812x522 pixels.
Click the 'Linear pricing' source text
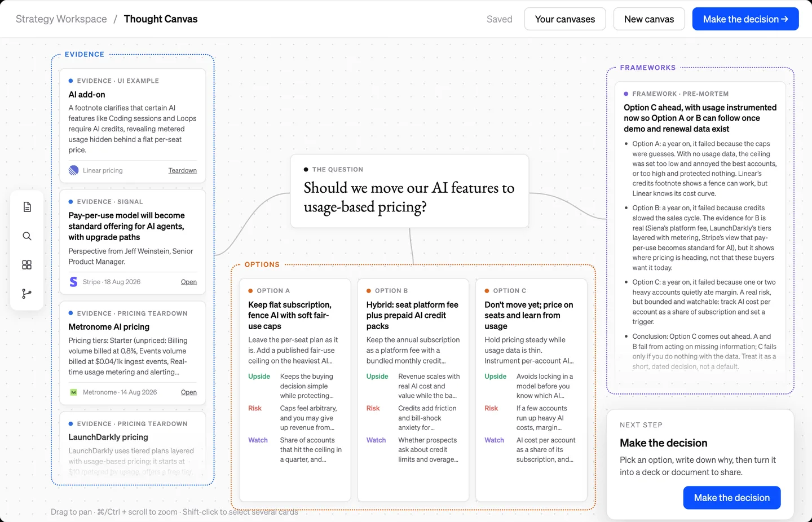[103, 170]
